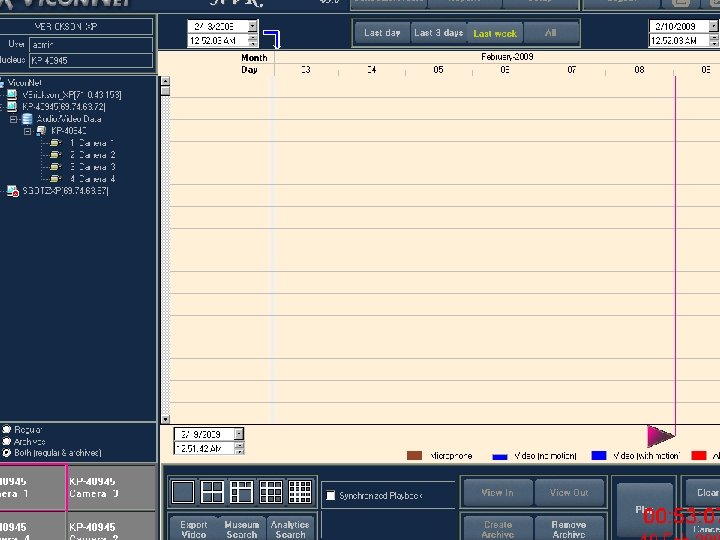Click the timeline scrollbar up arrow

(165, 81)
